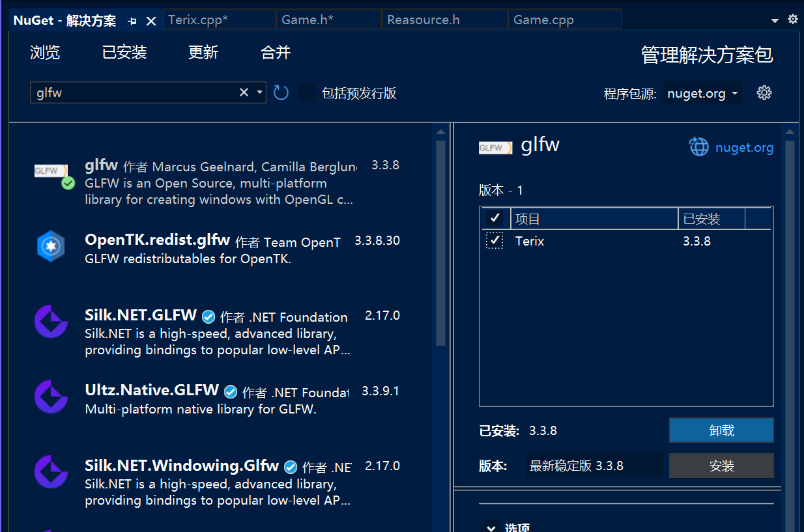Open the search history dropdown arrow

click(259, 92)
